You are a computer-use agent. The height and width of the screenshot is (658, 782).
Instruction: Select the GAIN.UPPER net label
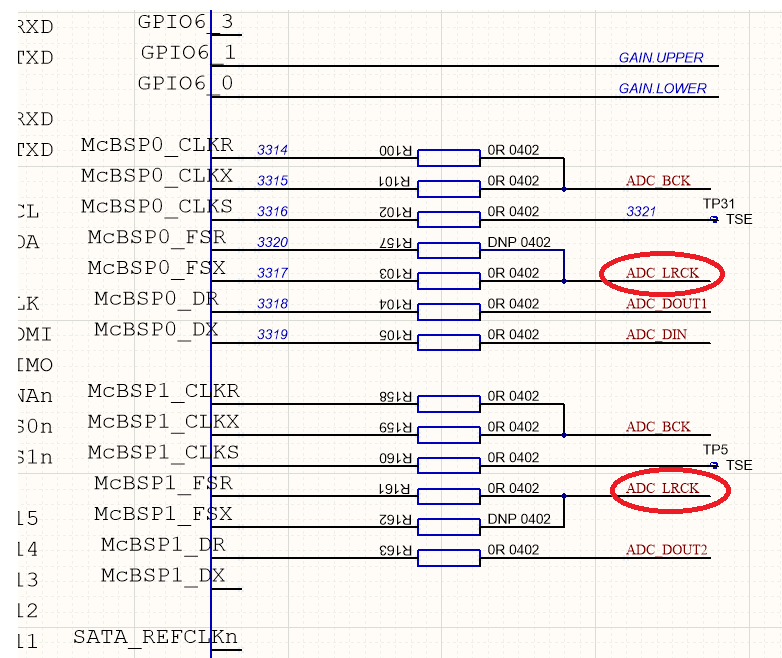click(x=661, y=58)
